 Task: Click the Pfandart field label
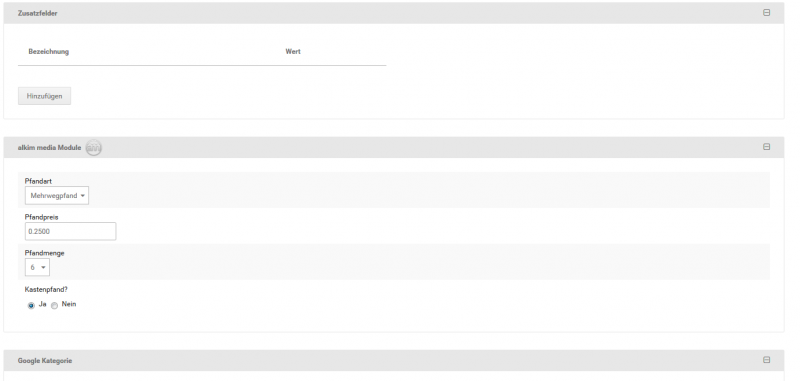38,181
